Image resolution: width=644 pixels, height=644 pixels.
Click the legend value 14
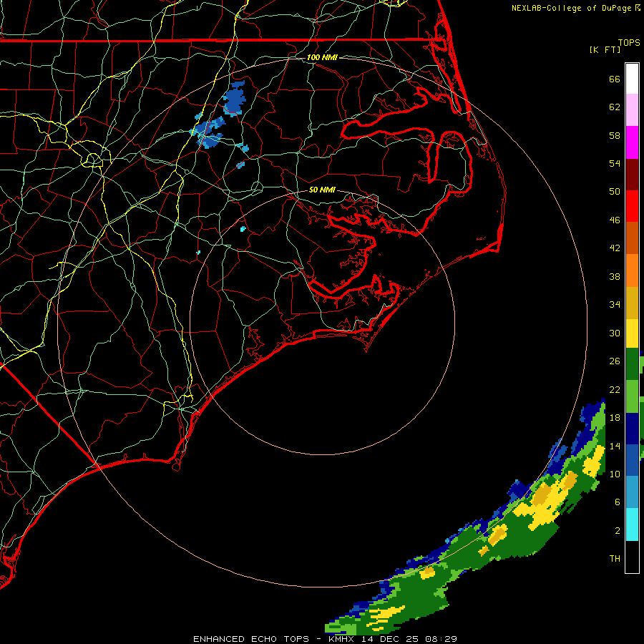[x=615, y=446]
